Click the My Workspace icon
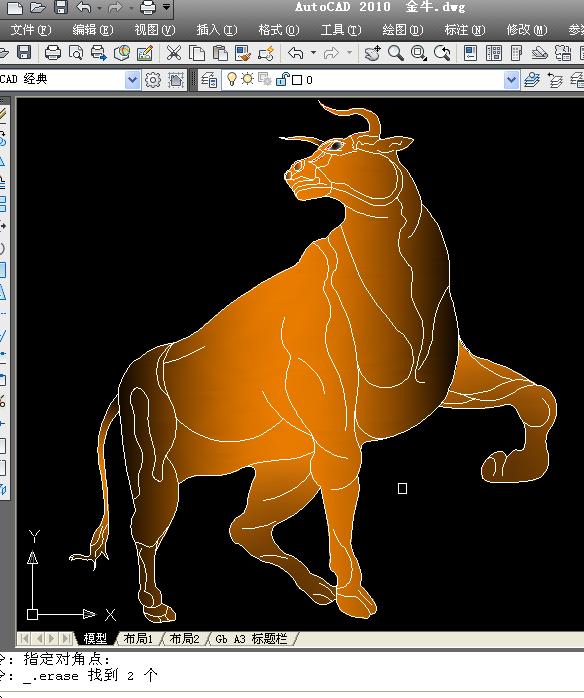The width and height of the screenshot is (584, 698). [176, 80]
